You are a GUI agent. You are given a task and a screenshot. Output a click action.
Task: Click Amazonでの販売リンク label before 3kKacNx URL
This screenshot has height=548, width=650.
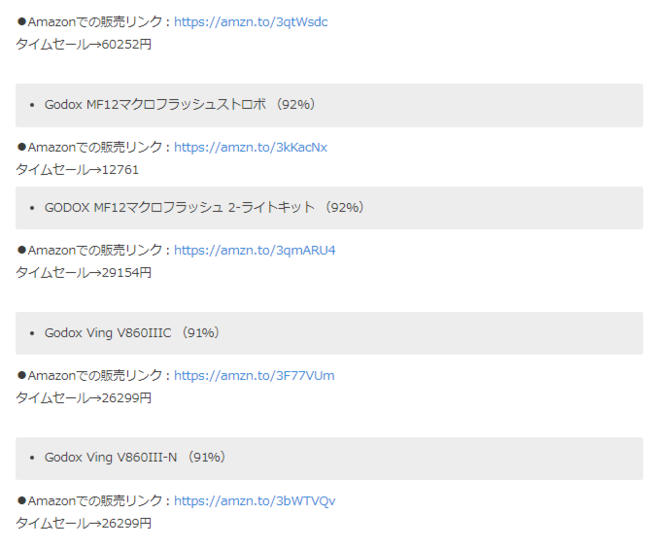pos(94,148)
